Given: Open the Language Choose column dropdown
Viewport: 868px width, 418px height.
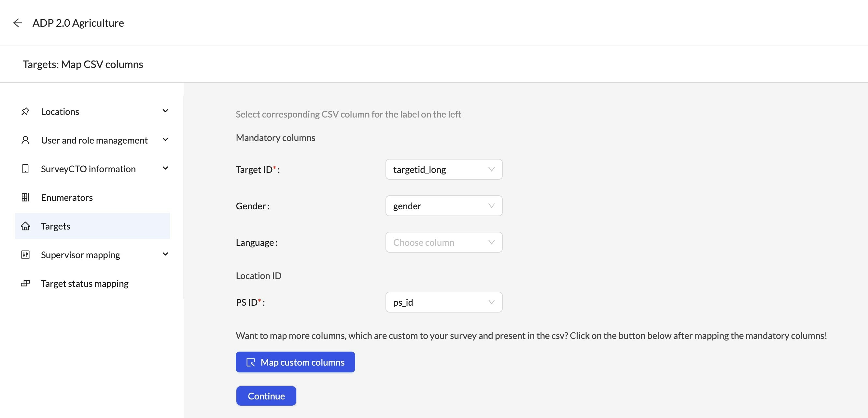Looking at the screenshot, I should coord(443,242).
